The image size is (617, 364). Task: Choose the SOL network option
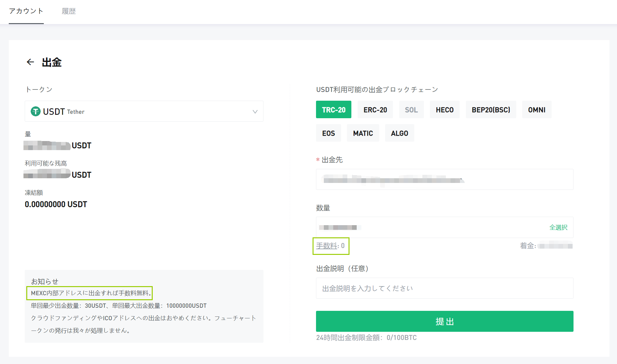coord(411,110)
